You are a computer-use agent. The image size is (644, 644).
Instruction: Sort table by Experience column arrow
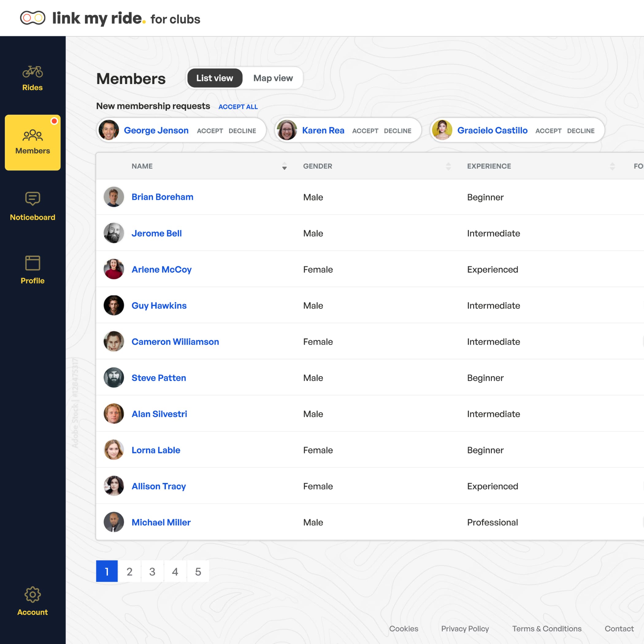coord(612,166)
